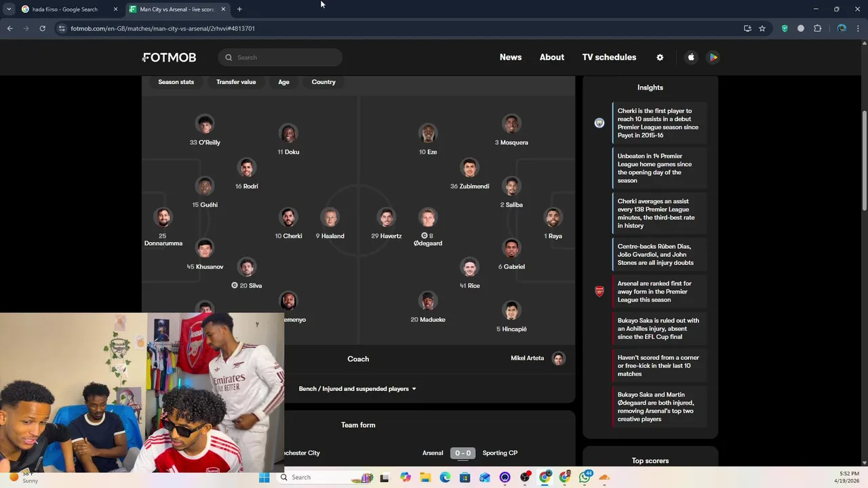
Task: Open FotMob home via the logo
Action: tap(170, 58)
